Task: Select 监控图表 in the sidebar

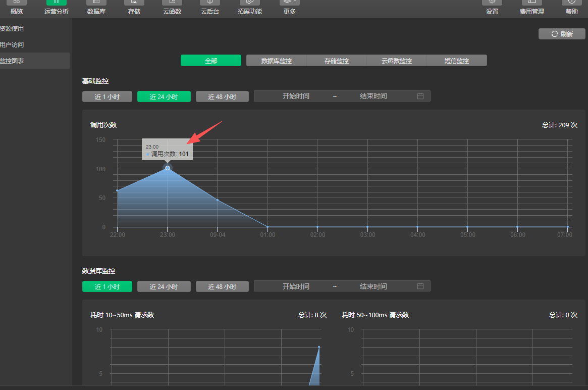Action: click(34, 61)
